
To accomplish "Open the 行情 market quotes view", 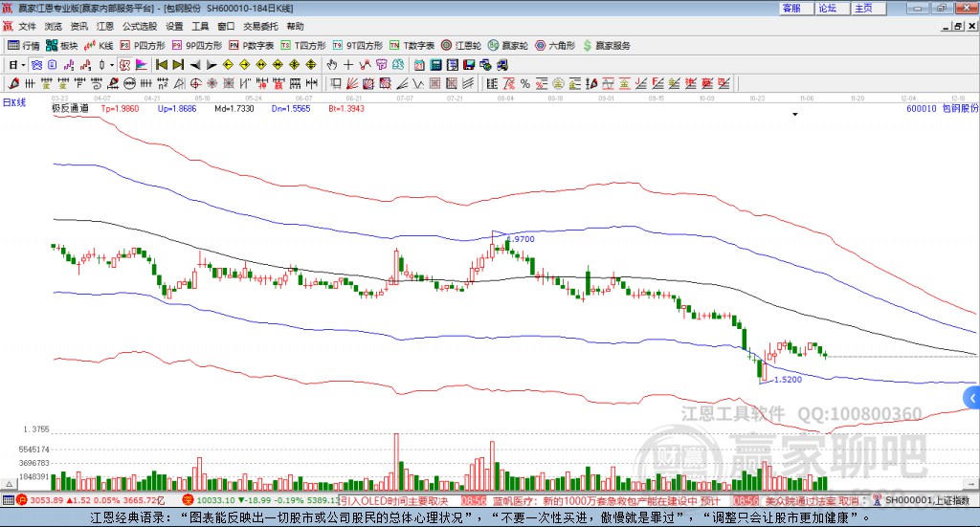I will click(x=24, y=45).
